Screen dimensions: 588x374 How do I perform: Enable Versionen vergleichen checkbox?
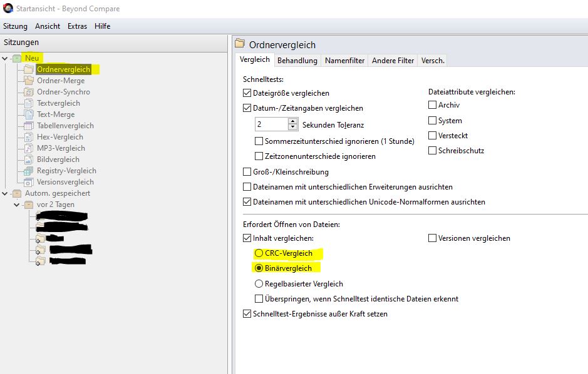(432, 238)
